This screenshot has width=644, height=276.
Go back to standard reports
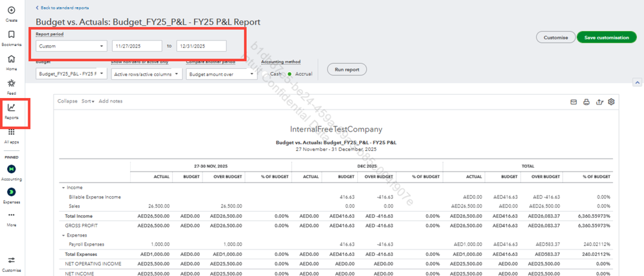coord(62,8)
